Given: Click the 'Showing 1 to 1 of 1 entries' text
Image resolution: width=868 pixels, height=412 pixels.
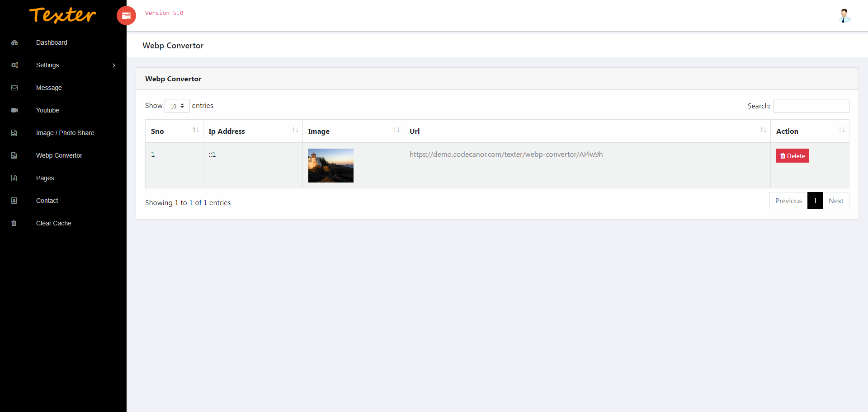Looking at the screenshot, I should point(188,203).
